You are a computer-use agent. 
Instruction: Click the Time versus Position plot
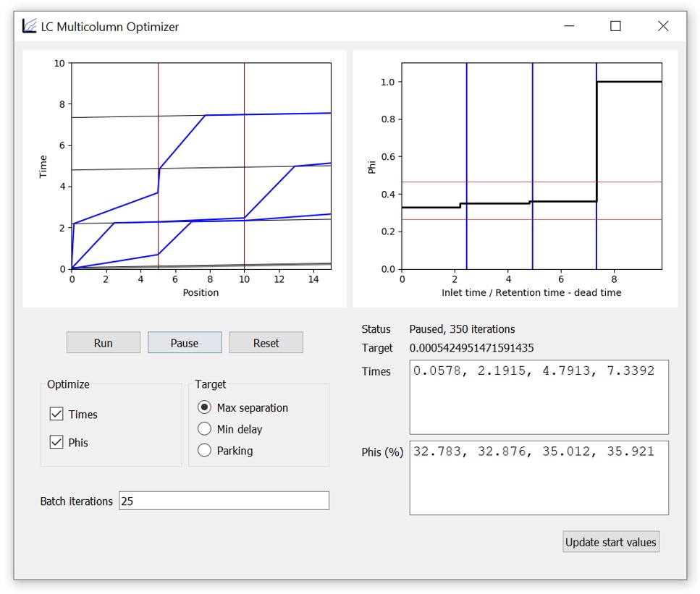pyautogui.click(x=201, y=166)
